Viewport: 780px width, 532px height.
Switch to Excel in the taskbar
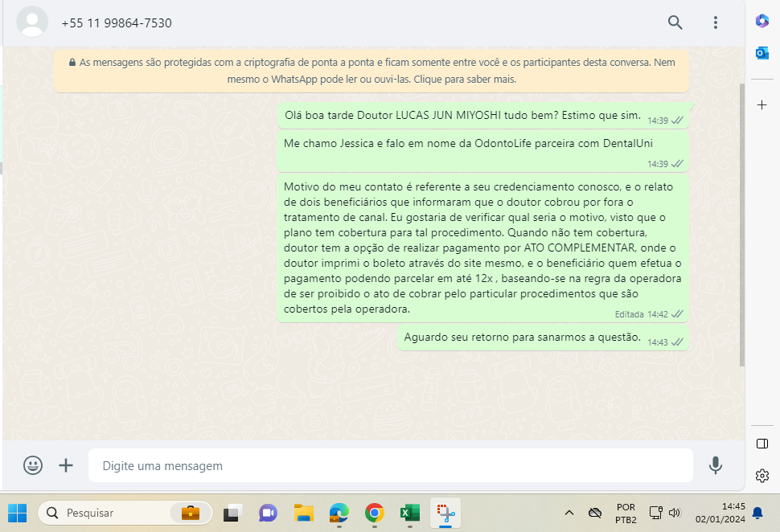coord(410,513)
